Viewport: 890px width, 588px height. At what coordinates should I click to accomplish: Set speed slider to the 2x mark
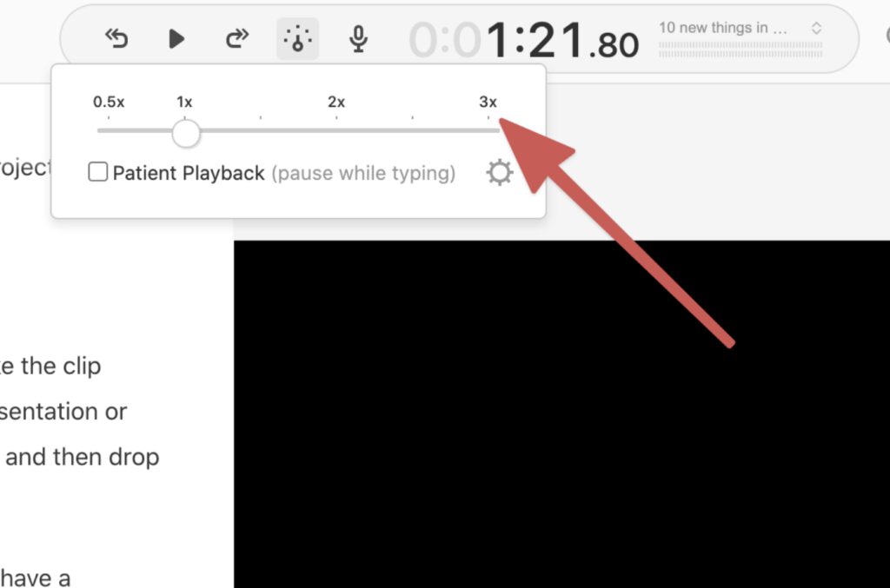coord(336,130)
